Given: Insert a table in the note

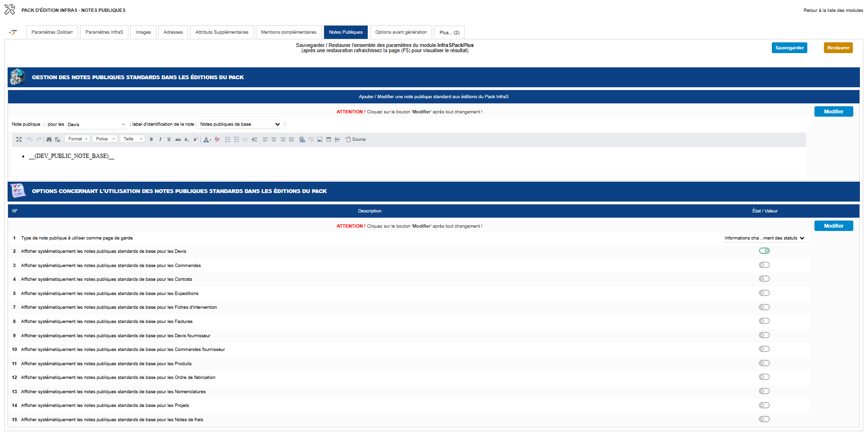Looking at the screenshot, I should coord(329,139).
